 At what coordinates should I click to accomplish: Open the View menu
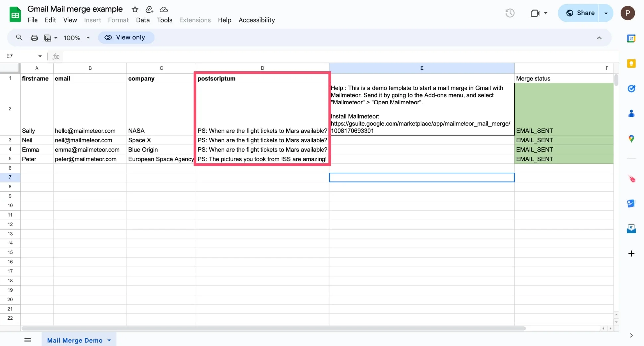(70, 20)
